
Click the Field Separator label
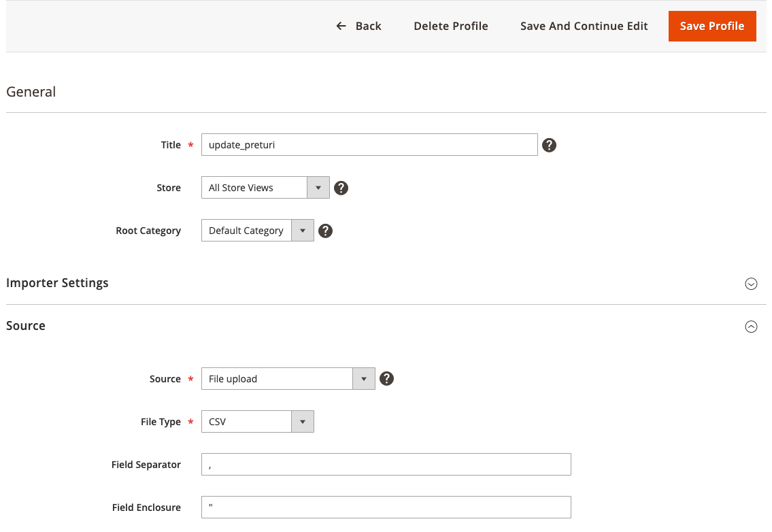pyautogui.click(x=146, y=465)
